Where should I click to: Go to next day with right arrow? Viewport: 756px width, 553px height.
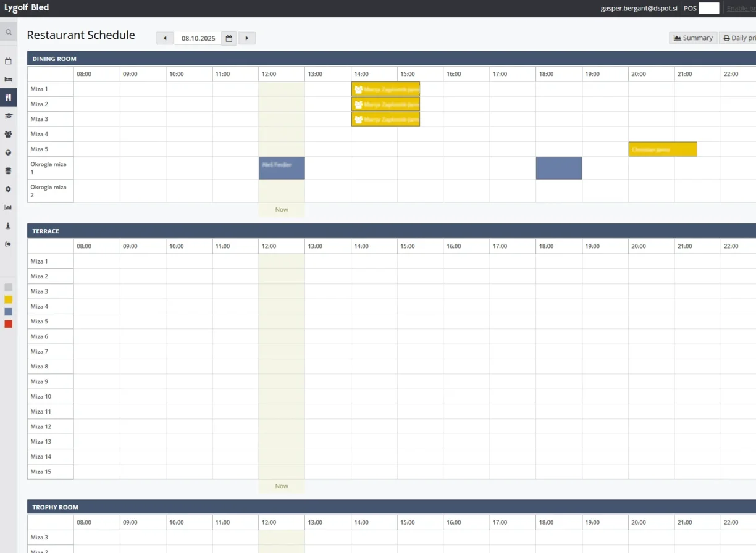click(247, 38)
